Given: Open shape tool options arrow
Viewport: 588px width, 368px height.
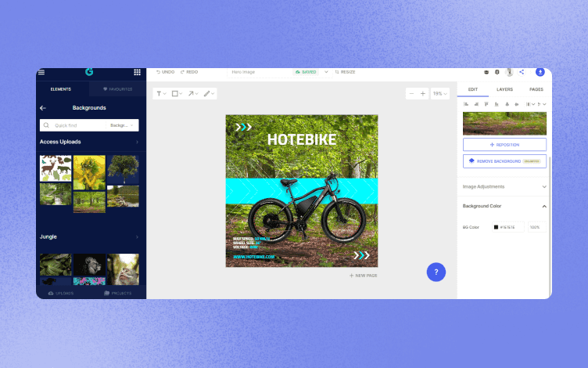Looking at the screenshot, I should coord(181,93).
